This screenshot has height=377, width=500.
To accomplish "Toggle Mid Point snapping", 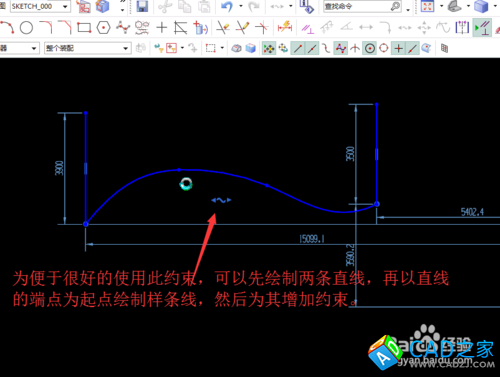I will pos(312,48).
